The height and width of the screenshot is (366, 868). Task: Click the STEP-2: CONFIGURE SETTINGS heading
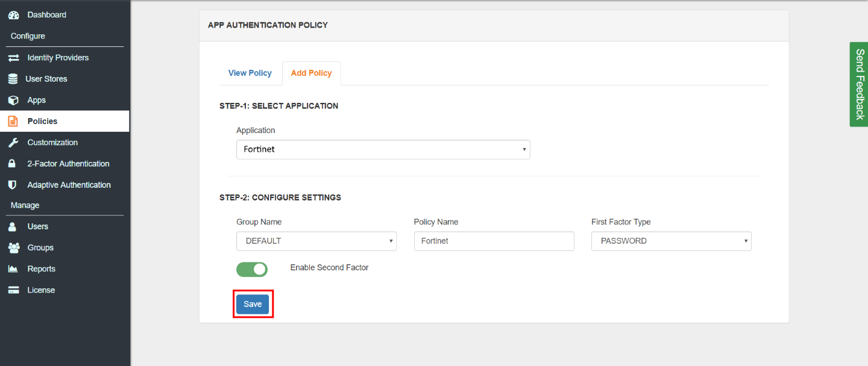click(x=280, y=197)
